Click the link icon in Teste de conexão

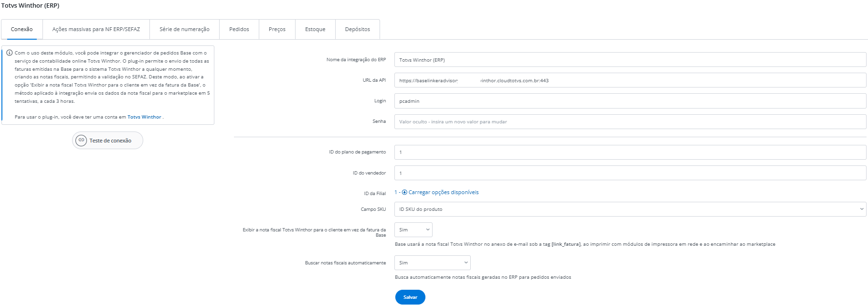(81, 141)
